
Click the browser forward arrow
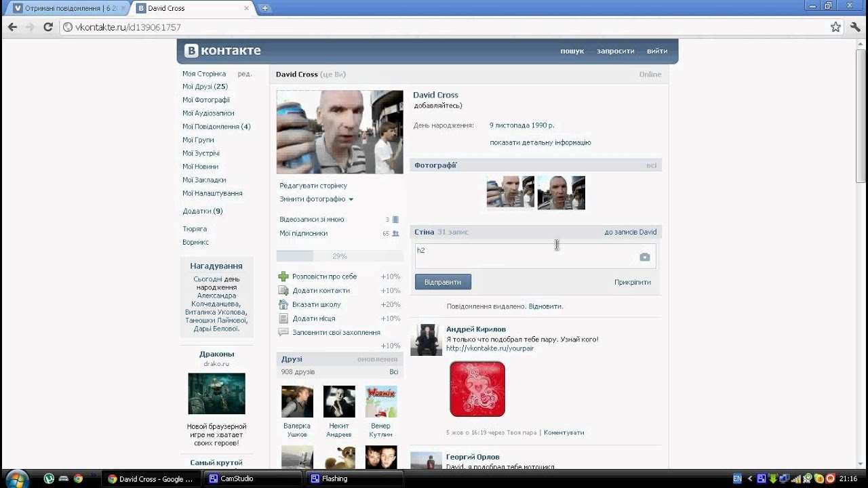pos(30,27)
